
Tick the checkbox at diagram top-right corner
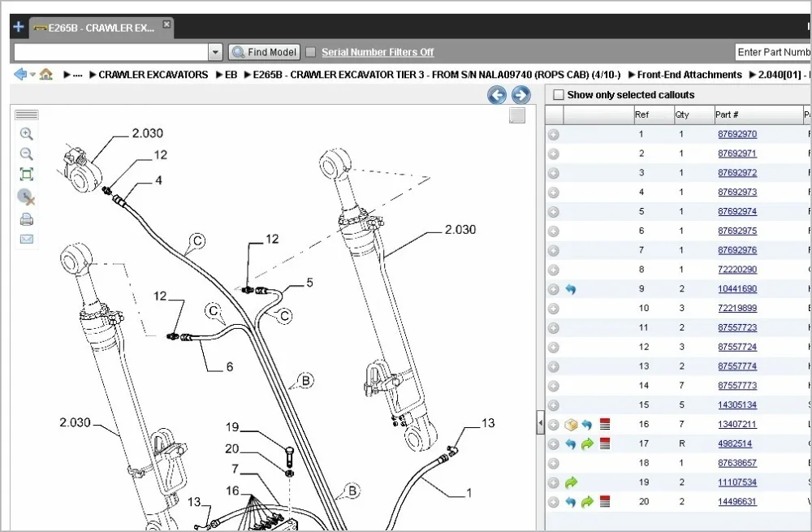[x=517, y=116]
